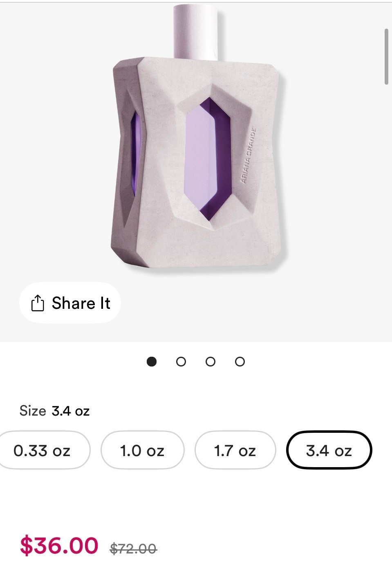The image size is (392, 569).
Task: Click the Ariana Grande text on bottle
Action: [249, 155]
